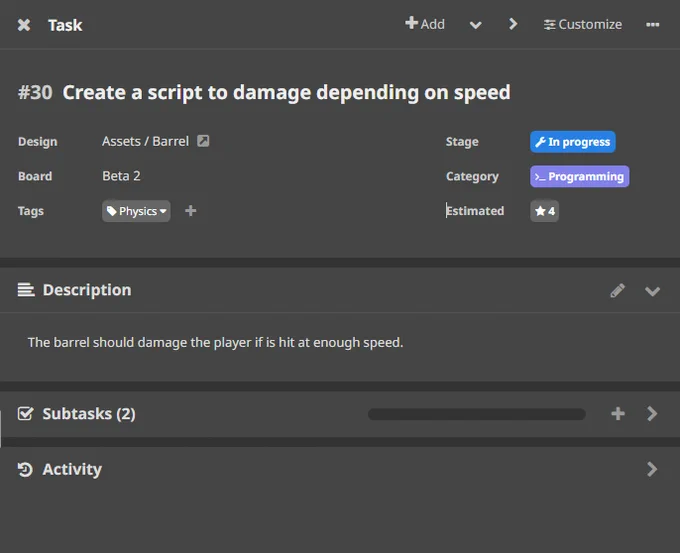680x553 pixels.
Task: Click the task number #30
Action: pos(35,92)
